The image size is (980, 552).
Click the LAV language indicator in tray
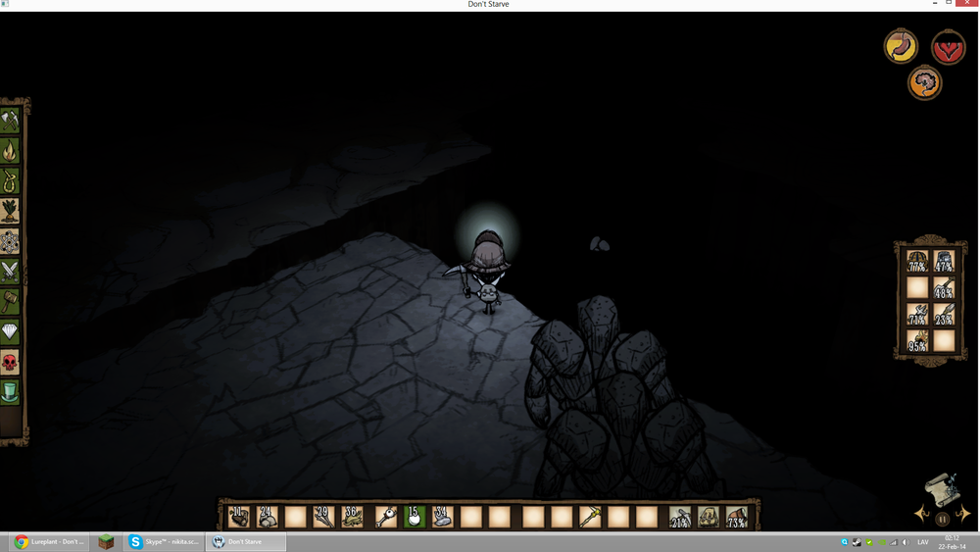(923, 542)
